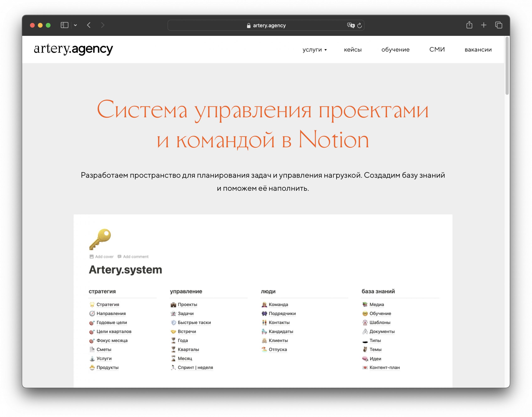Click the books icon beside Медиа
Image resolution: width=532 pixels, height=417 pixels.
click(x=365, y=304)
